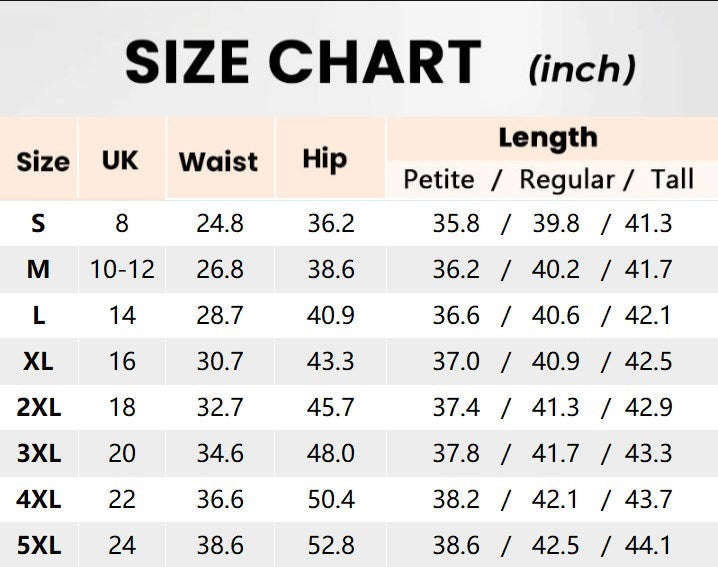Click the Hip column header
Screen dimensions: 718x567
(325, 159)
